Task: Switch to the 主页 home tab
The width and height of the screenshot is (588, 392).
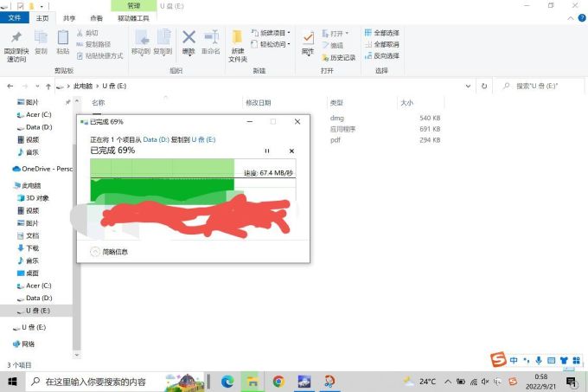Action: (x=42, y=18)
